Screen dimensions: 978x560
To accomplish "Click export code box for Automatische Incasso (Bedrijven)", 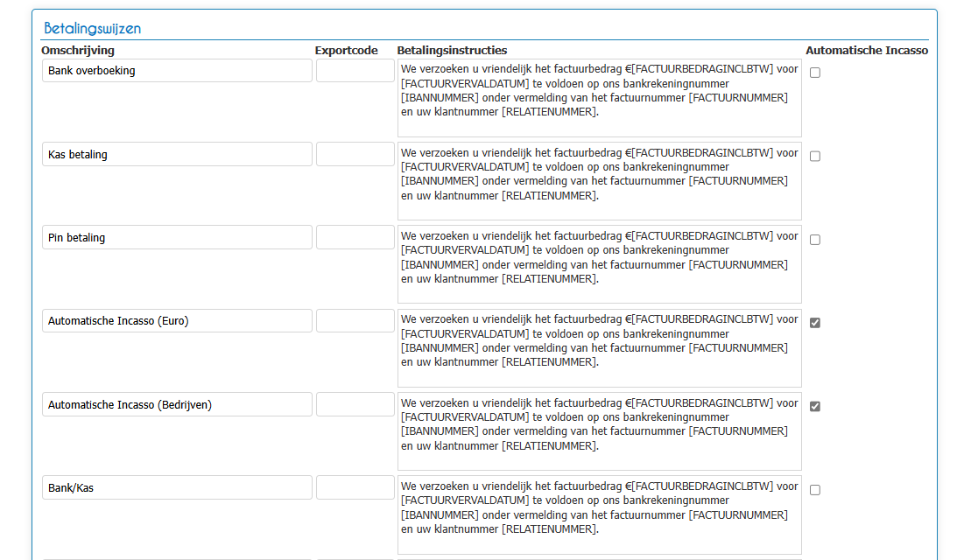I will tap(355, 404).
